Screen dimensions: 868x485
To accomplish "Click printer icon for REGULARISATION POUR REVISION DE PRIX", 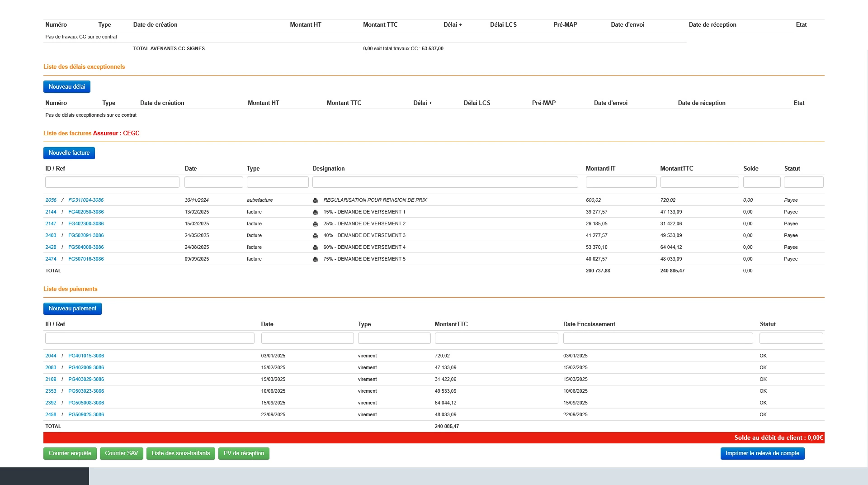I will 315,200.
